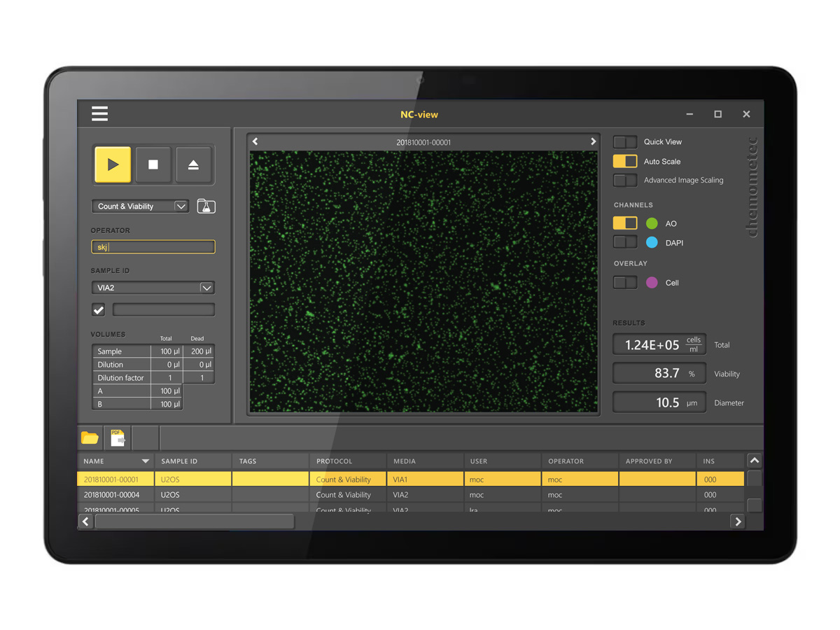Enable the Quick View toggle

coord(625,141)
